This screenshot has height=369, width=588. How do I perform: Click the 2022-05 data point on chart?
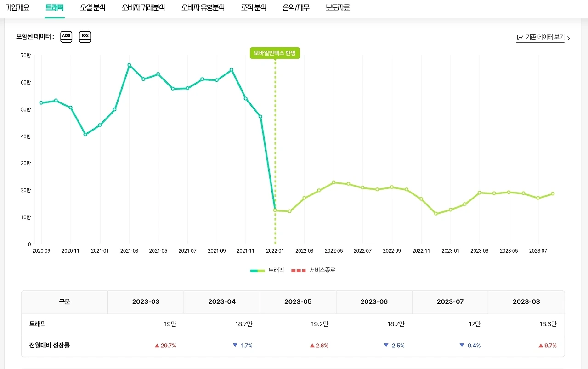click(334, 182)
